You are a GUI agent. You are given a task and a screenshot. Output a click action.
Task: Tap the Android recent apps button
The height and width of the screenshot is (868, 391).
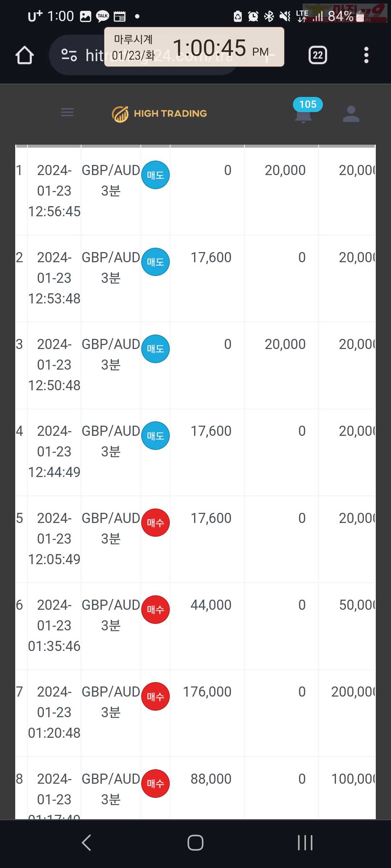(305, 842)
